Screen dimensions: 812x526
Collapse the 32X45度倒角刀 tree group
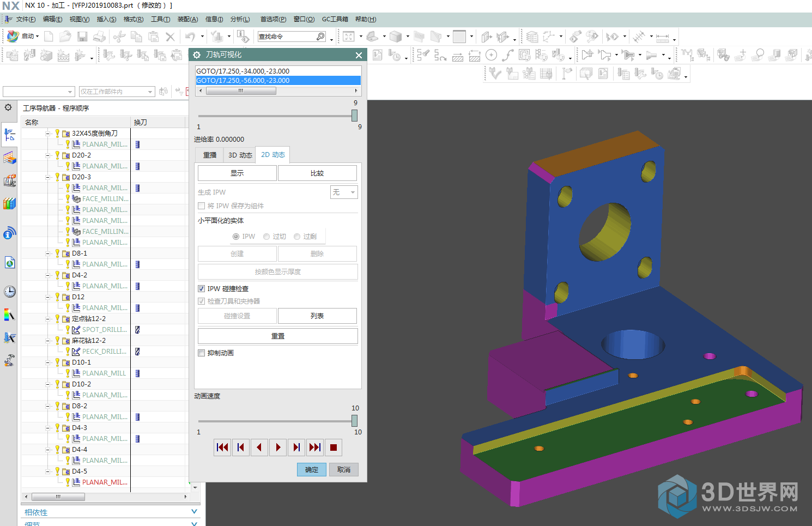click(x=48, y=134)
